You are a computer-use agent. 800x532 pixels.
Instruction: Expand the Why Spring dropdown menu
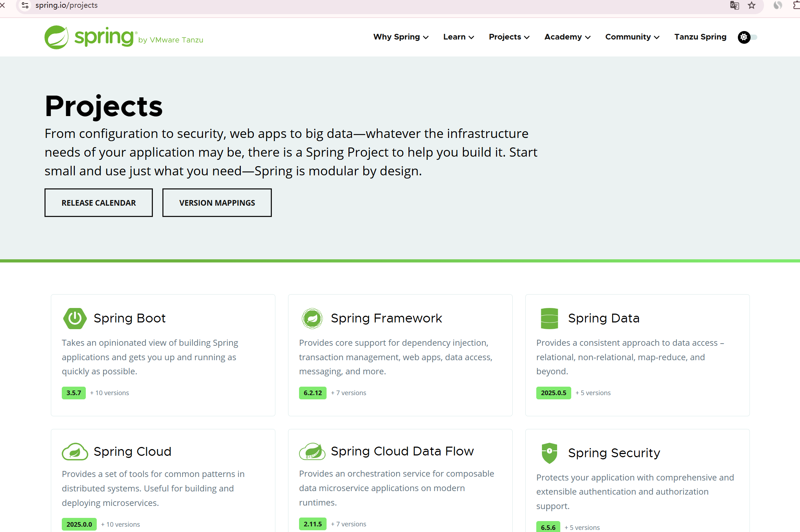click(401, 37)
